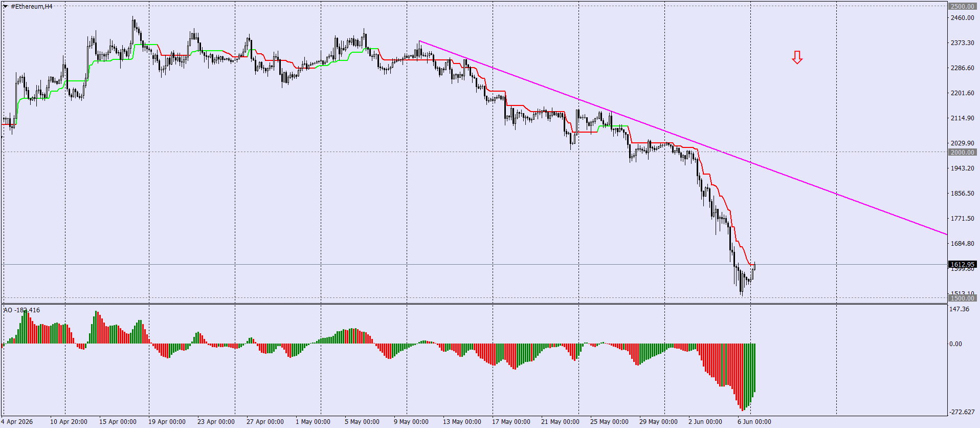This screenshot has width=980, height=428.
Task: Click the 6 Jun 00:00 time label
Action: coord(754,422)
